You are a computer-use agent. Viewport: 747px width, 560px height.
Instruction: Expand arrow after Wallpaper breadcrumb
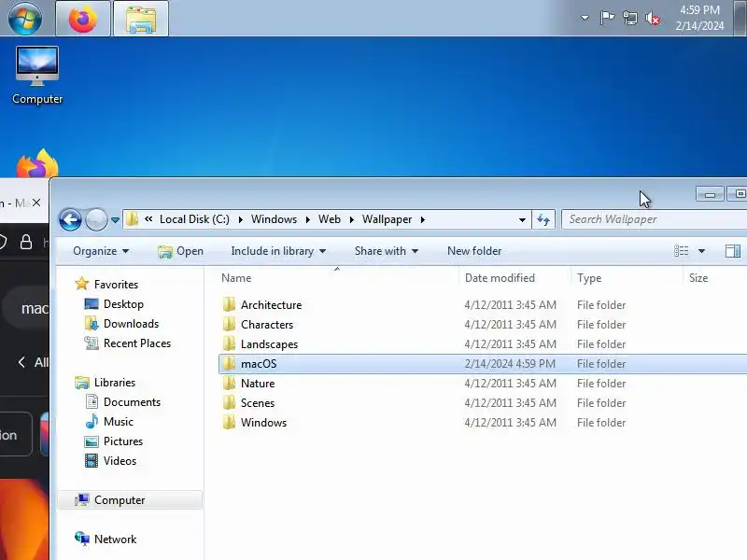coord(423,219)
